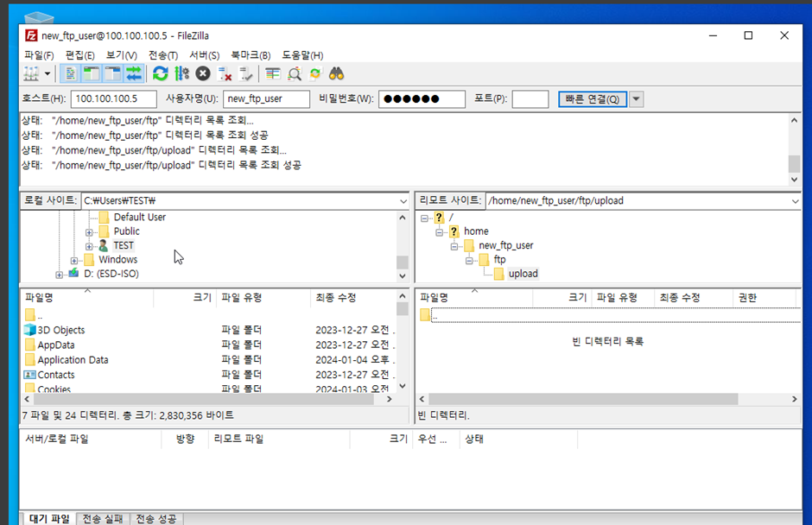
Task: Open the 리모트 사이트 path dropdown
Action: point(795,201)
